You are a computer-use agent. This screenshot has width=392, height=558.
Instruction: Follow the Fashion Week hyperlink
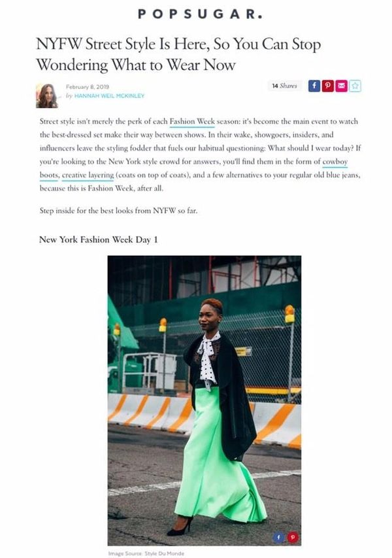(192, 122)
